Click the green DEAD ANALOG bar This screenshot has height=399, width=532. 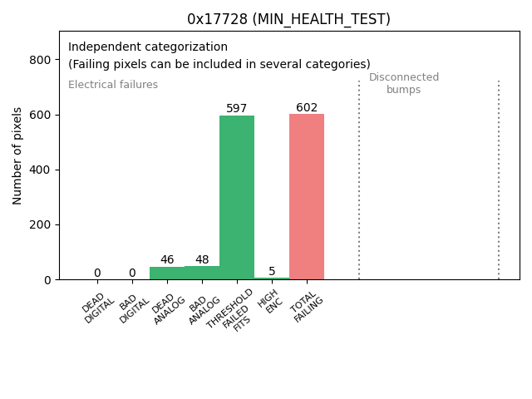click(167, 273)
